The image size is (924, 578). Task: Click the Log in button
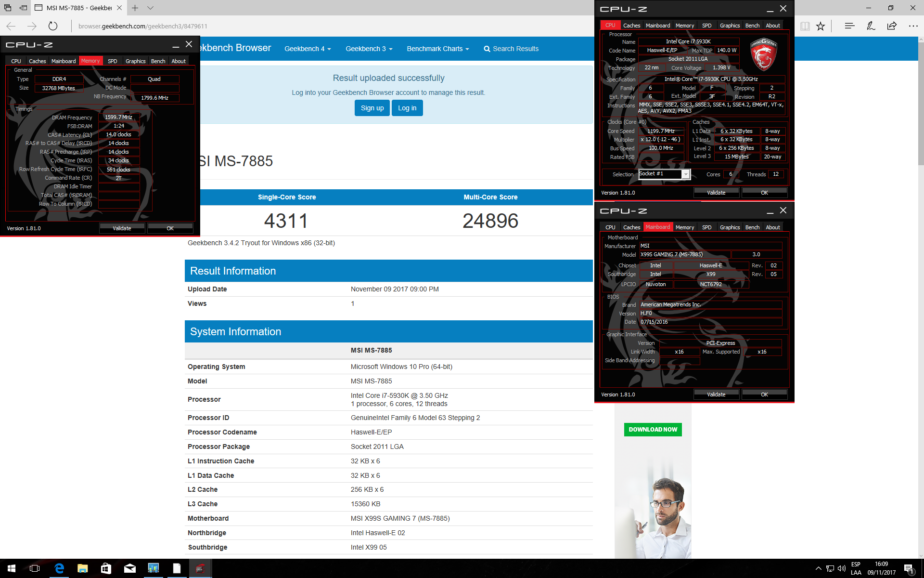tap(407, 108)
